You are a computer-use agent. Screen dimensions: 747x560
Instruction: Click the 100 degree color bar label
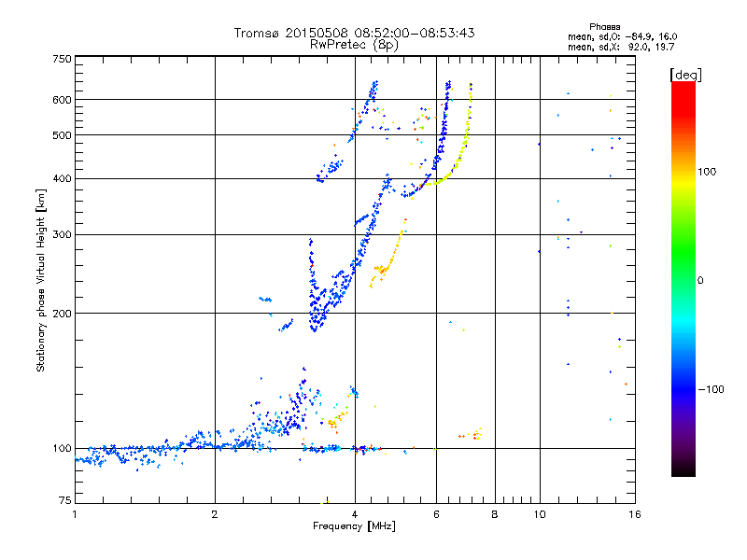(x=707, y=172)
